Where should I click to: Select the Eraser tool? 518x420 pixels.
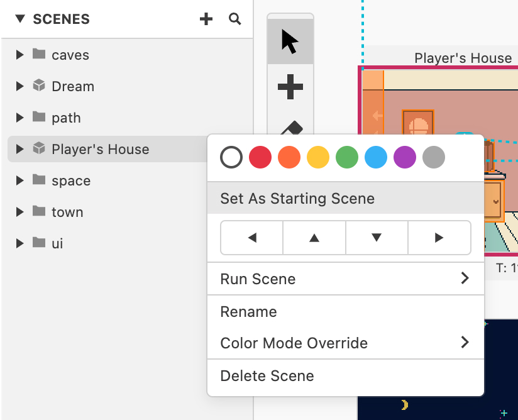click(290, 128)
